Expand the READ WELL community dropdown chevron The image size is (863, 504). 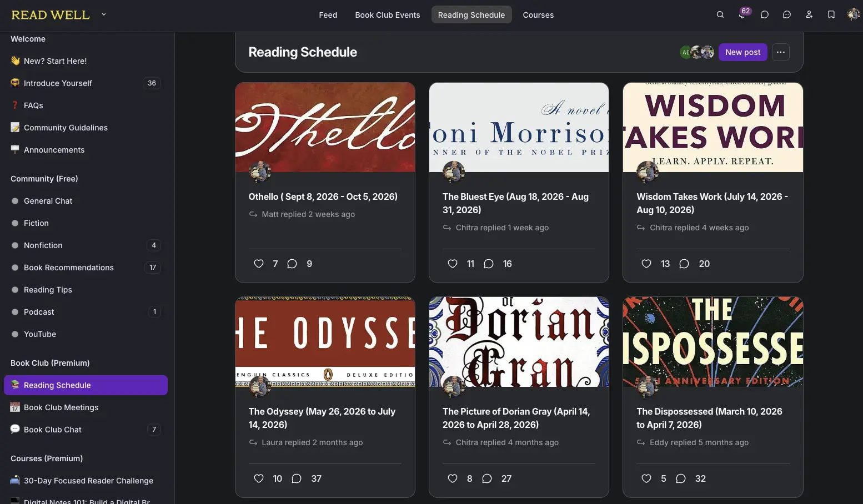104,15
